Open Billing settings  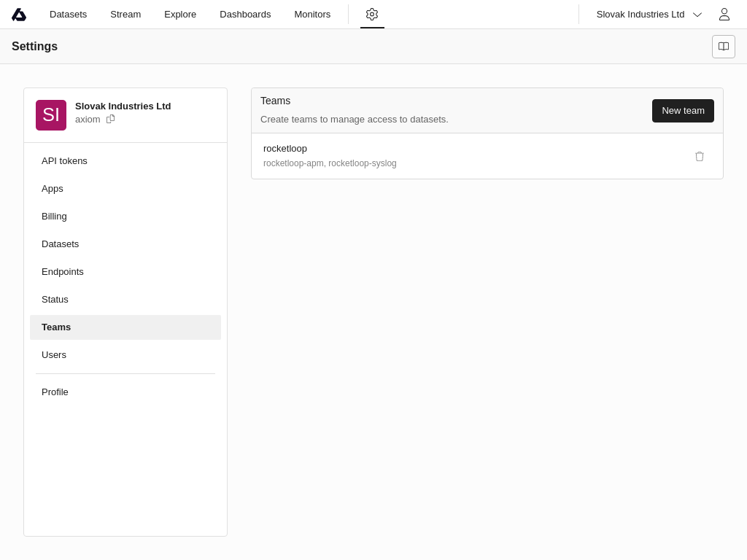click(x=54, y=217)
